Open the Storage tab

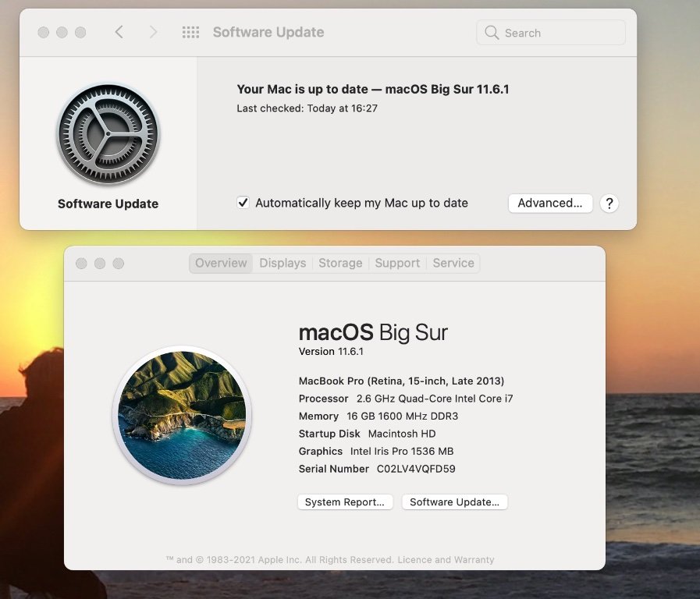point(340,264)
